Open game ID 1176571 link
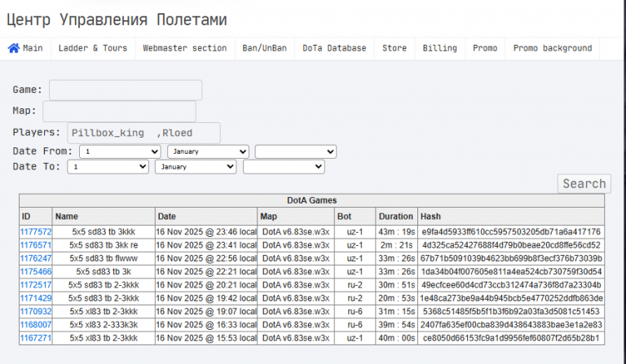The width and height of the screenshot is (626, 364). 36,245
